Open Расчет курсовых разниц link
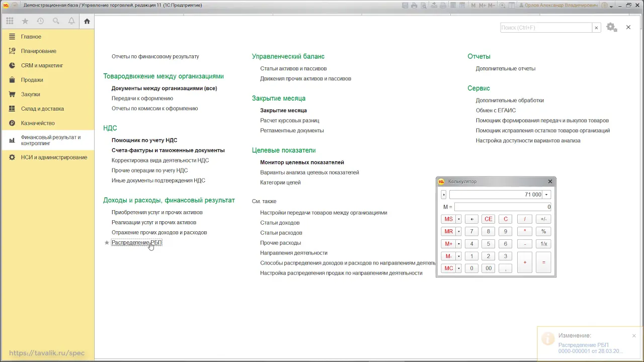Viewport: 644px width, 362px height. click(x=290, y=120)
